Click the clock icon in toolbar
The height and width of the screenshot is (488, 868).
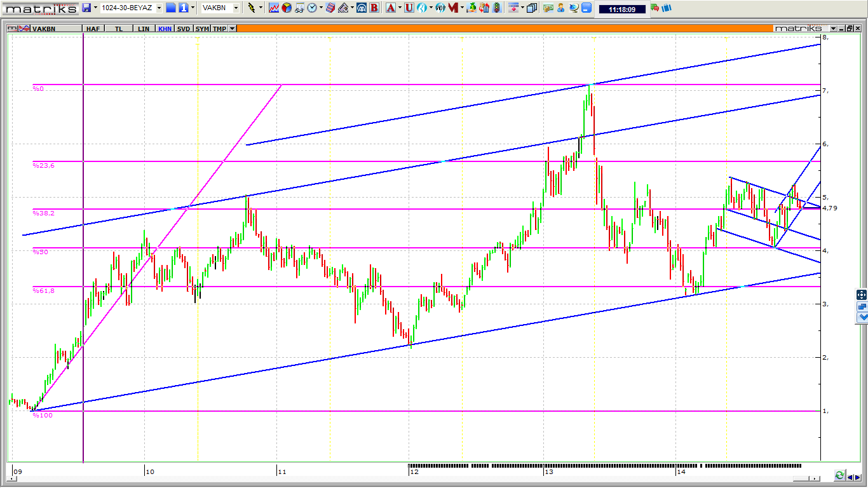pos(312,8)
